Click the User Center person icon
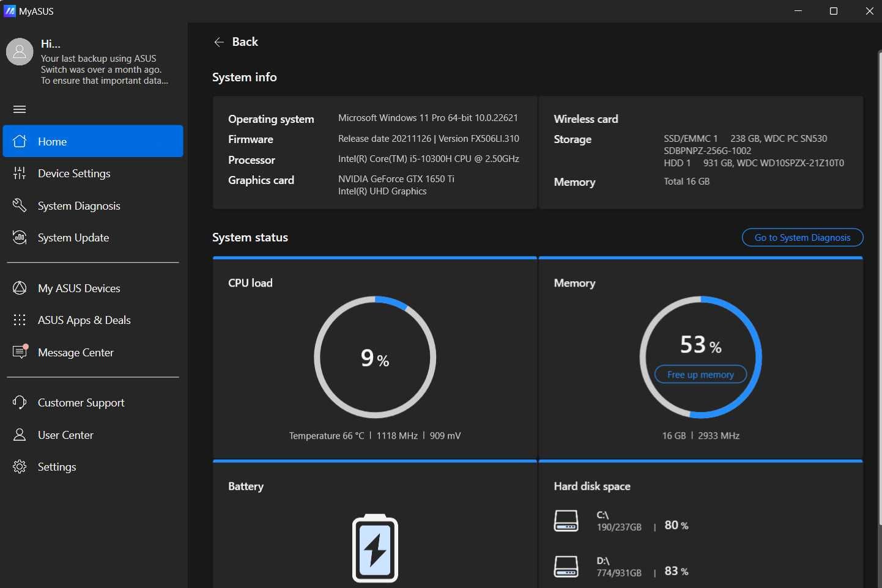The image size is (882, 588). click(x=20, y=435)
